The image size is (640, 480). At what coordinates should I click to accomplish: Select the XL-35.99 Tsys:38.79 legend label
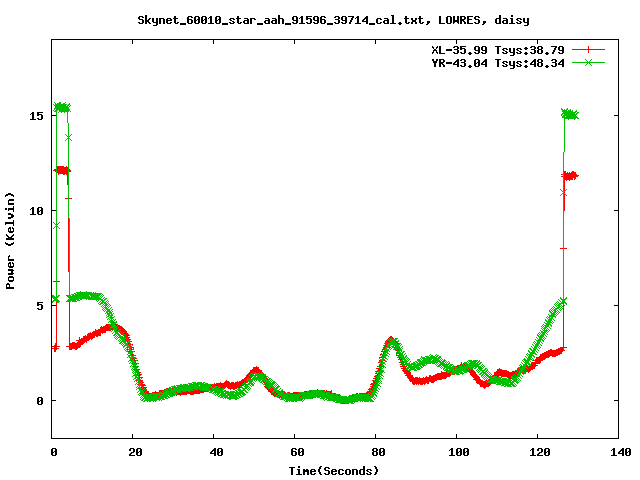[498, 50]
